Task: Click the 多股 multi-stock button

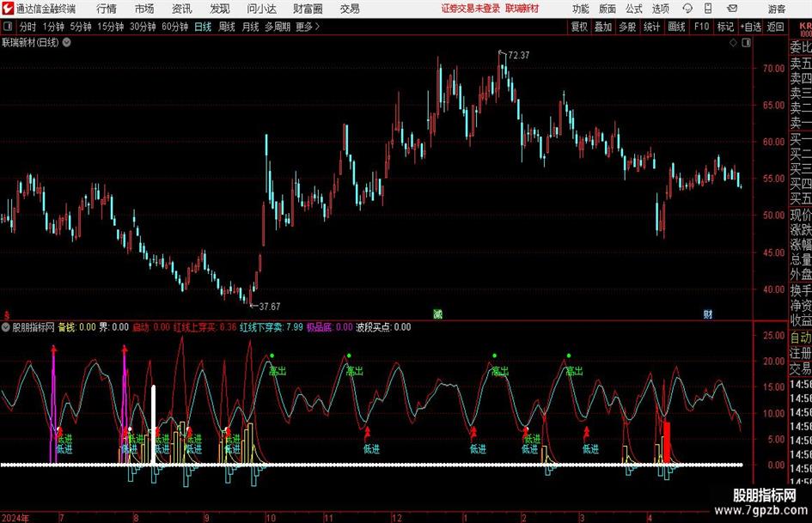Action: tap(627, 27)
